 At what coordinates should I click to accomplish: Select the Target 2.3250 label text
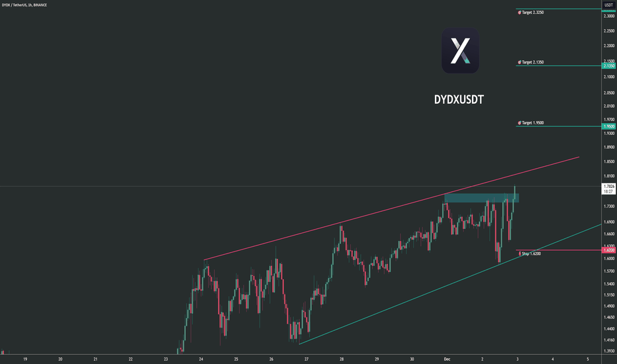pyautogui.click(x=533, y=13)
